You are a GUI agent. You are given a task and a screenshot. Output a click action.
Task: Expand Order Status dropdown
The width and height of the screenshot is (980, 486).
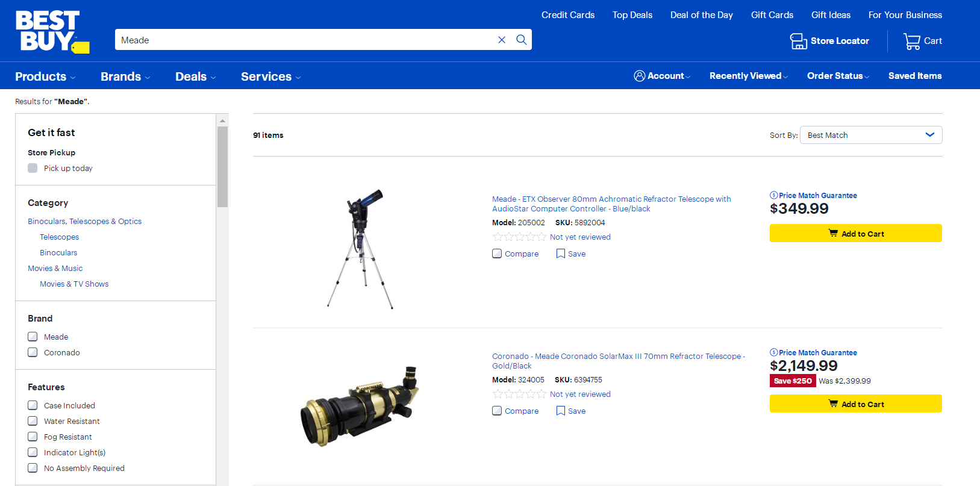[x=838, y=76]
